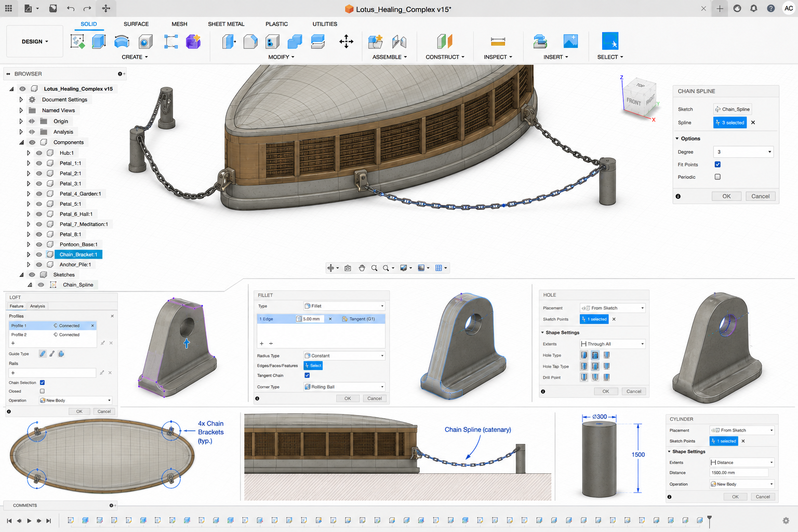Hide the Hub:1 component
The height and width of the screenshot is (532, 798).
(x=39, y=153)
